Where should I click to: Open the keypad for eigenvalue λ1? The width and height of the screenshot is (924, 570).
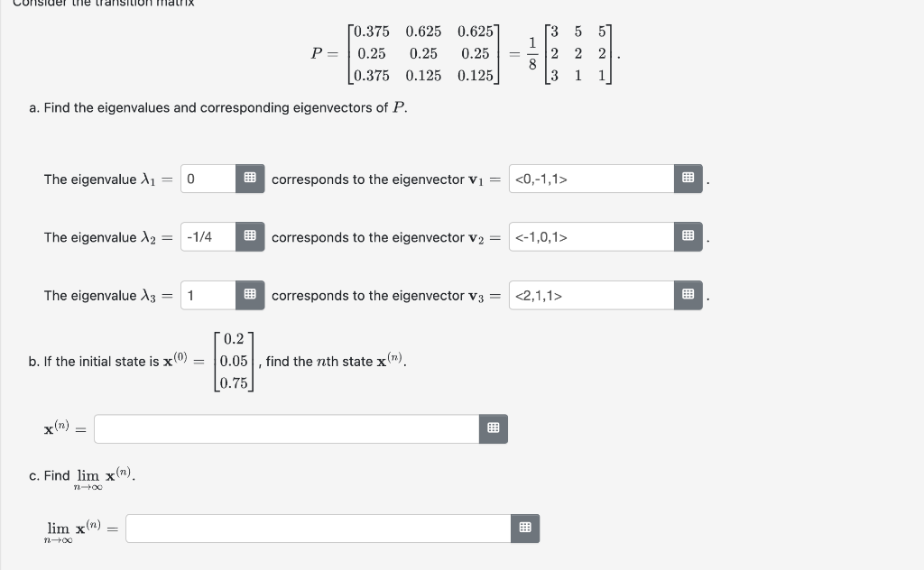tap(250, 179)
